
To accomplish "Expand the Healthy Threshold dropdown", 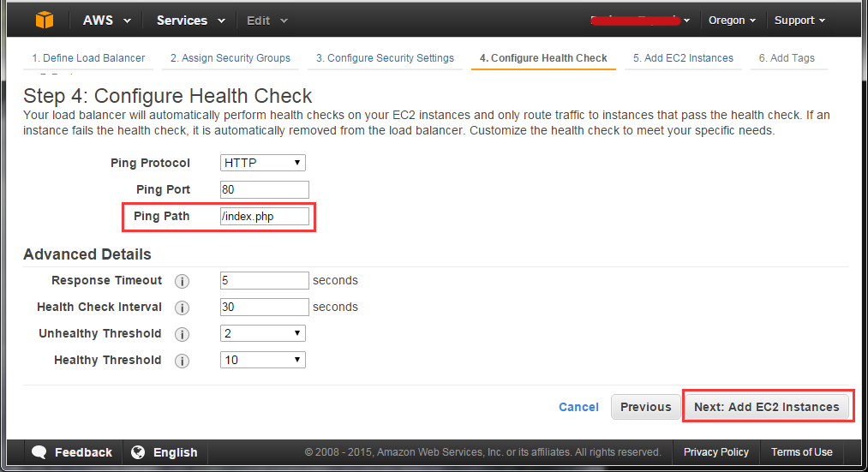I will (263, 360).
